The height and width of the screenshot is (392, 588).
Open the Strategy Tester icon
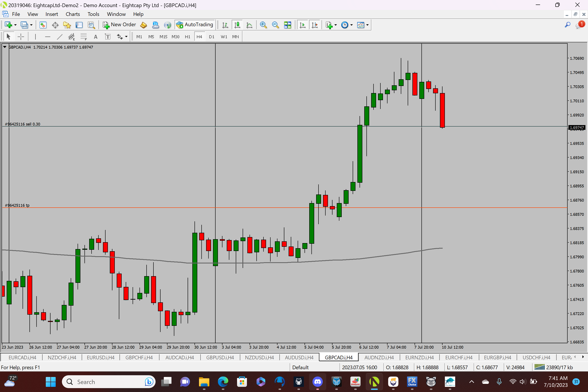tap(91, 25)
